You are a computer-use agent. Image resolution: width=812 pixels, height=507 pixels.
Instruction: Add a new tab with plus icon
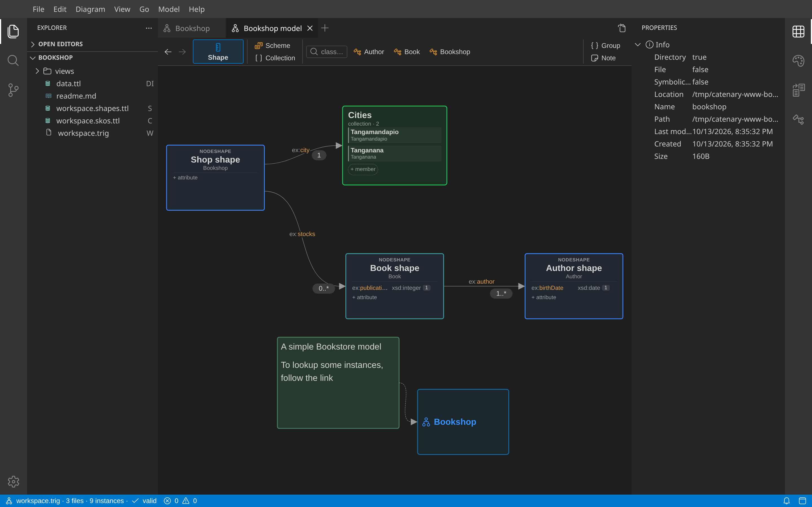[325, 28]
